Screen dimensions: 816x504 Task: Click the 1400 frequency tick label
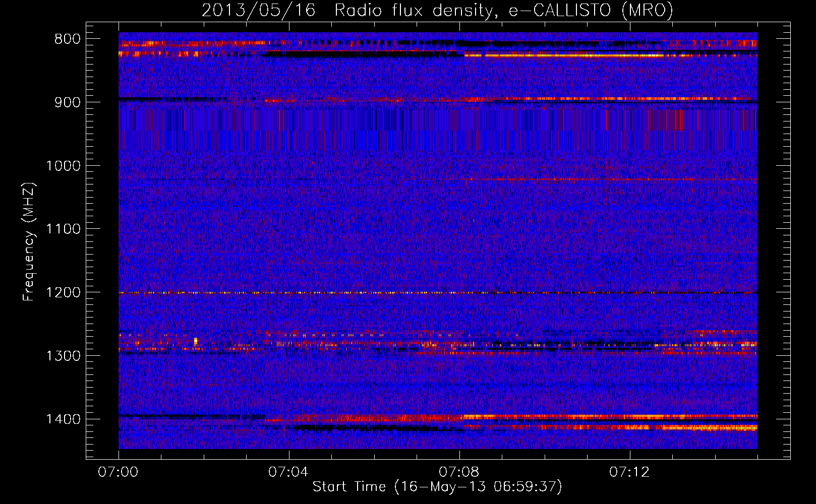63,419
